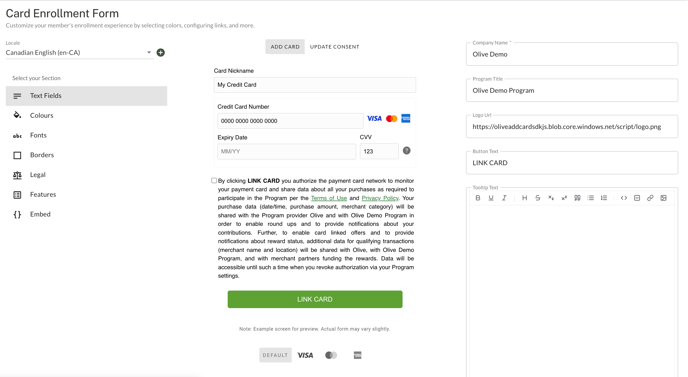Apply bold in the Tooltip Text editor
This screenshot has width=688, height=377.
pos(478,198)
